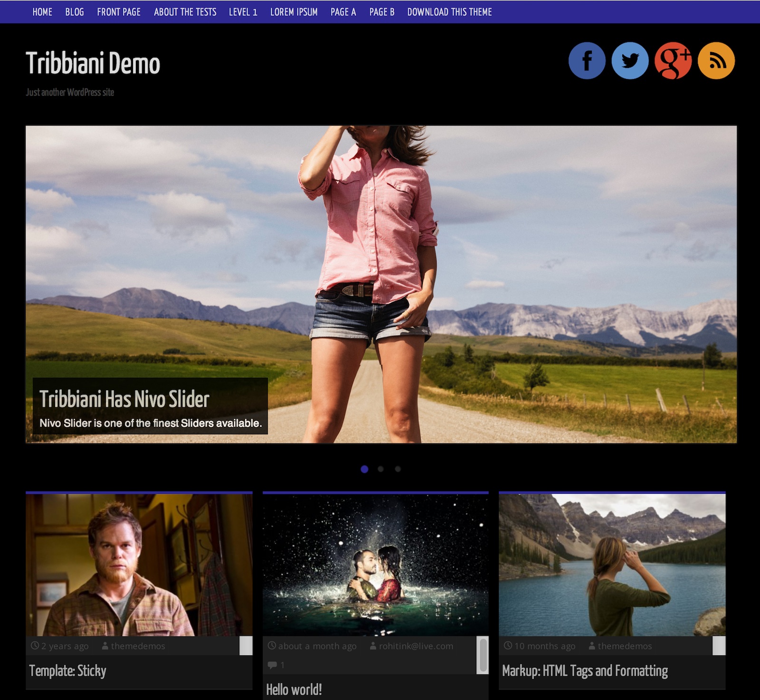
Task: Click scrollbar in the Hello world post card
Action: [x=482, y=655]
